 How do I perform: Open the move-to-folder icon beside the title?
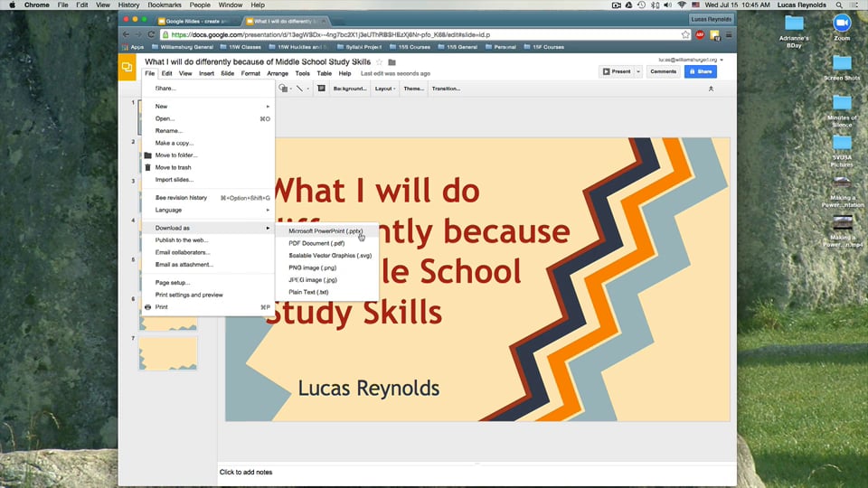pyautogui.click(x=392, y=62)
